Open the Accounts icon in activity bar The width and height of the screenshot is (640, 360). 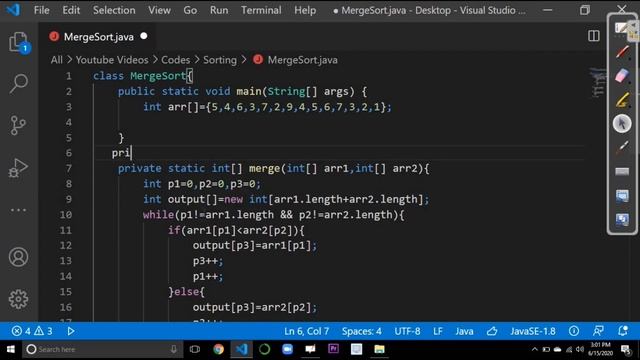(18, 257)
